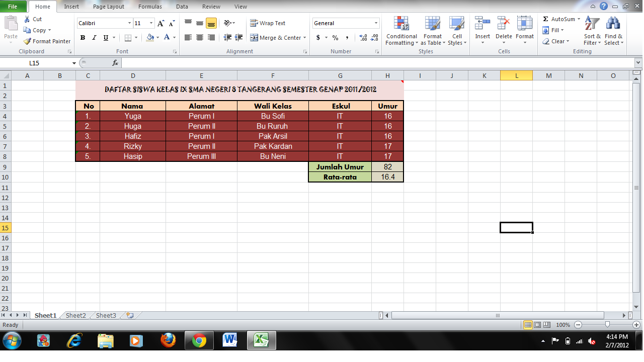644x362 pixels.
Task: Expand the Number Format dropdown
Action: (x=376, y=23)
